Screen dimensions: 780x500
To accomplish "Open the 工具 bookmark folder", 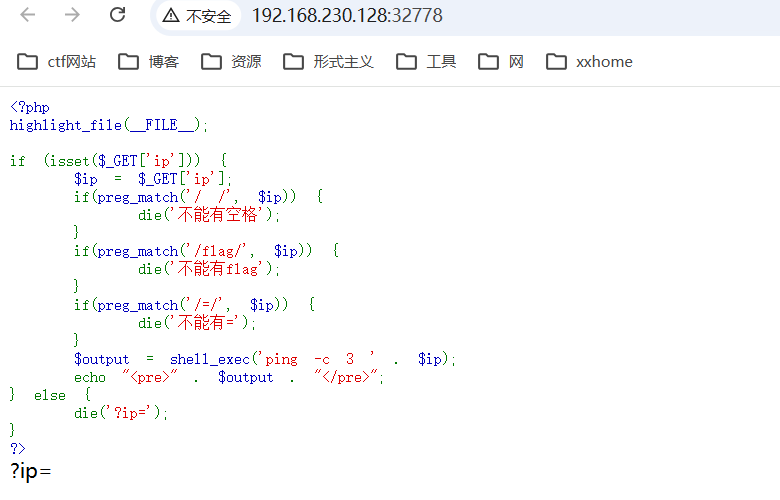I will click(426, 62).
